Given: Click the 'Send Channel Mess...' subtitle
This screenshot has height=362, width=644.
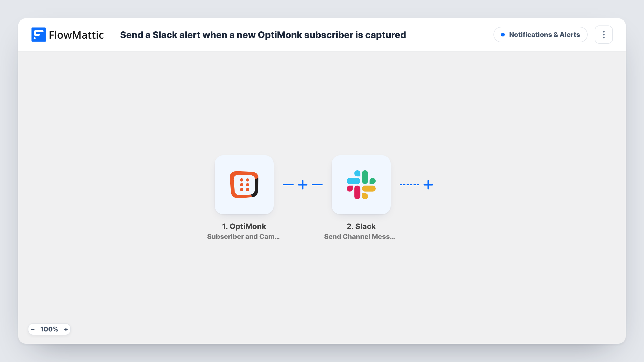Looking at the screenshot, I should point(360,237).
